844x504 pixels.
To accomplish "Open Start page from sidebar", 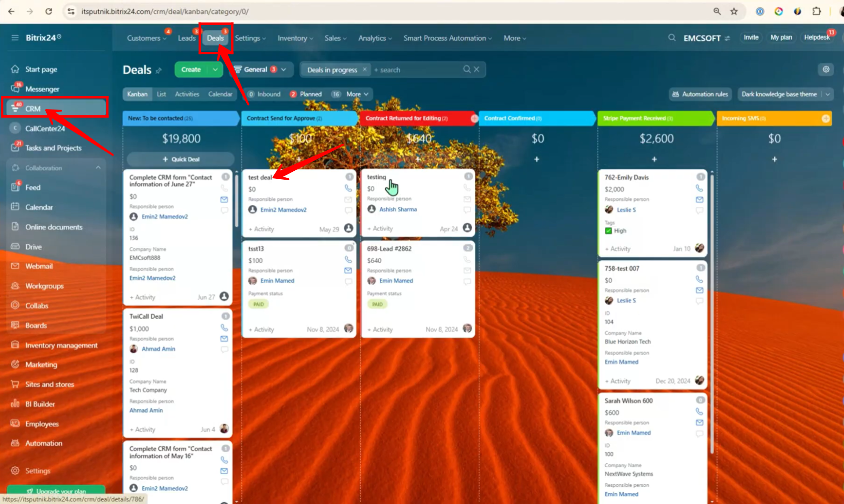I will (x=41, y=70).
